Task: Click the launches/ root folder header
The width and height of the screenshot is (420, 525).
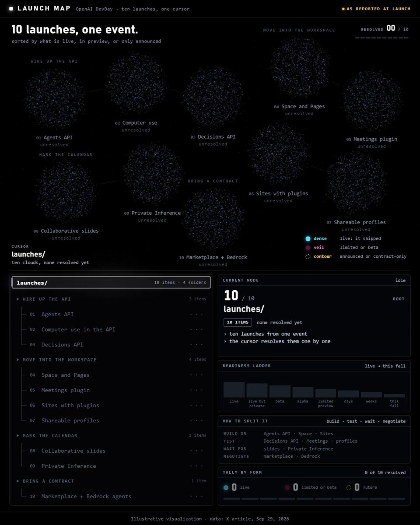Action: [x=111, y=283]
